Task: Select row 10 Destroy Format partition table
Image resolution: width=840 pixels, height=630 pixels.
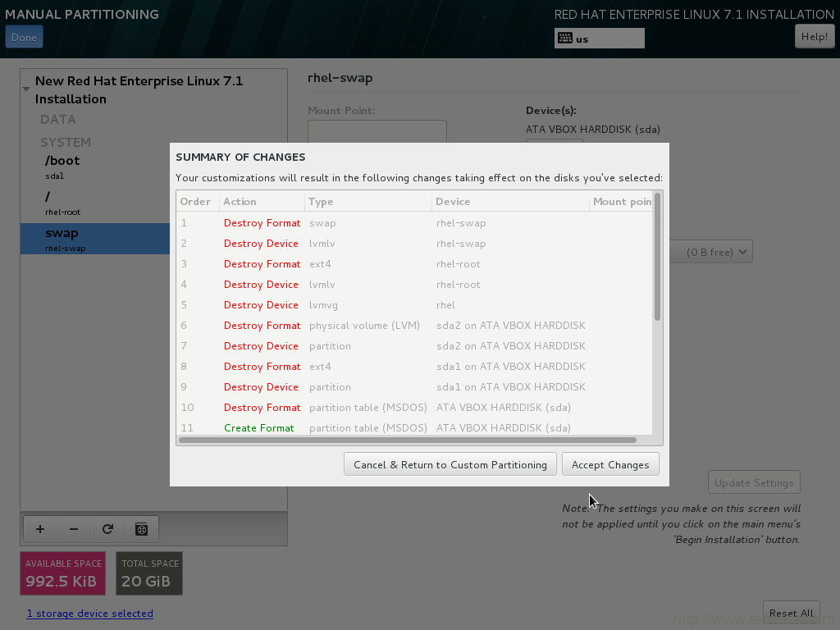Action: (414, 407)
